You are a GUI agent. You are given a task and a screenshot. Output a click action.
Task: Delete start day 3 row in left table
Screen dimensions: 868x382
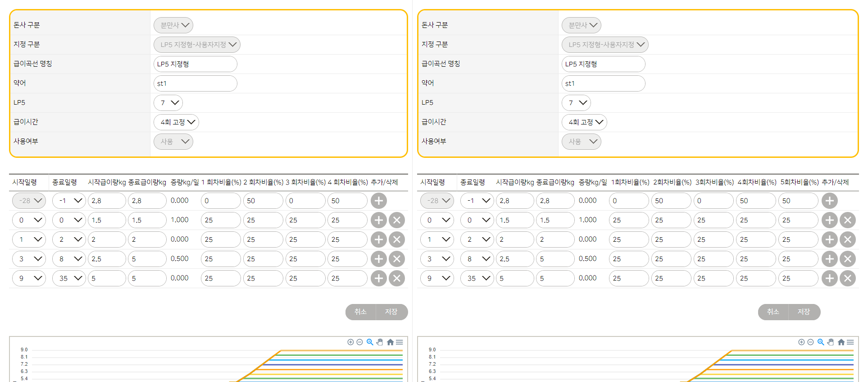397,259
